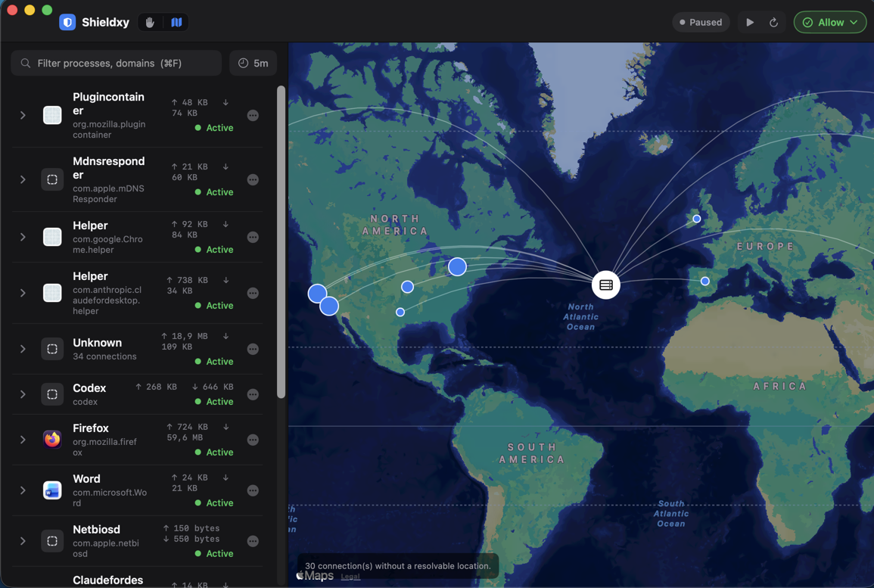Click the Firefox browser icon
The width and height of the screenshot is (874, 588).
[52, 440]
